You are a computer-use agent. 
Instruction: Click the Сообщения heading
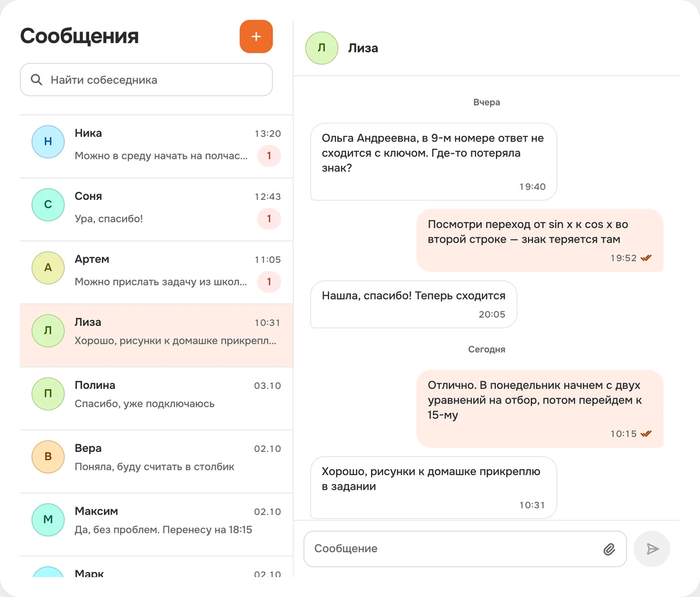click(x=79, y=36)
